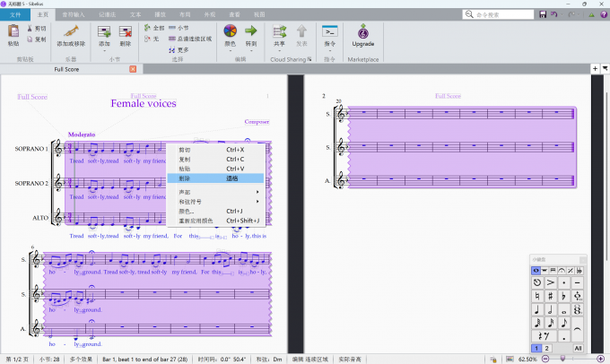The width and height of the screenshot is (610, 364).
Task: Open the dropdown under Share (共享)
Action: coord(279,50)
